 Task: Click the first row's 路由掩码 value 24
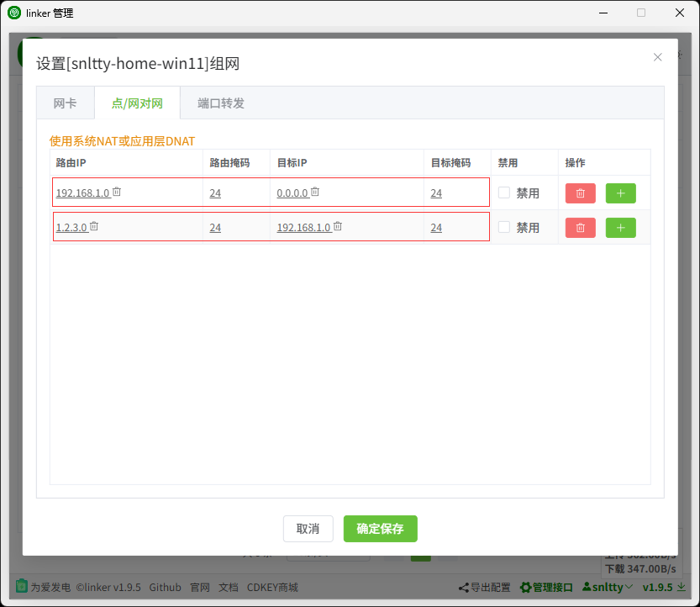[x=215, y=193]
